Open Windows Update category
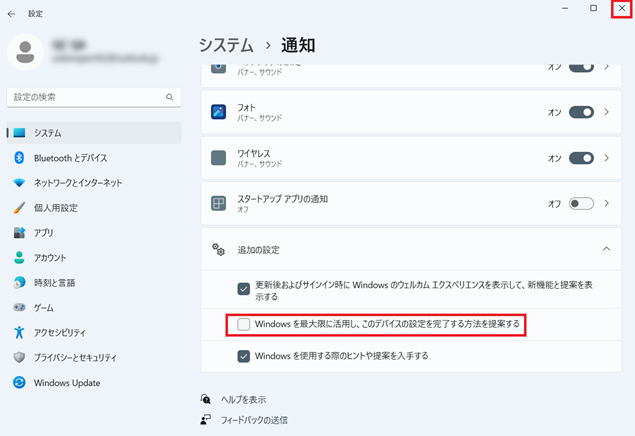The width and height of the screenshot is (635, 436). click(94, 383)
